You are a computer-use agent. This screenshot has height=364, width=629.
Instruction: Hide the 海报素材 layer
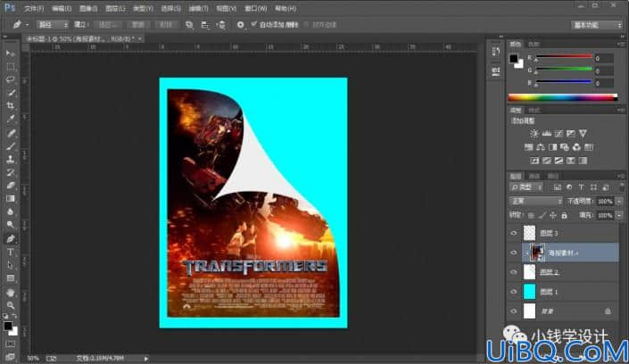[x=514, y=252]
